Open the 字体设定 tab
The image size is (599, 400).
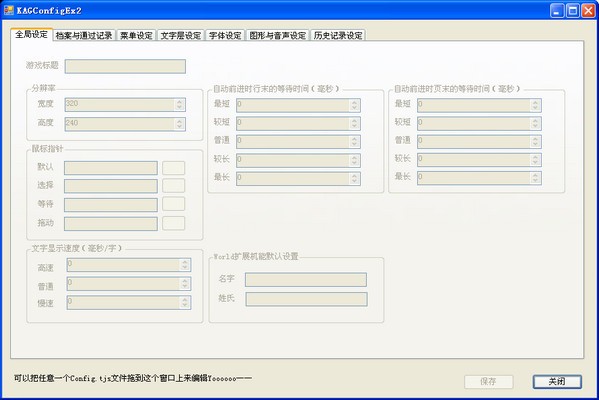coord(225,36)
